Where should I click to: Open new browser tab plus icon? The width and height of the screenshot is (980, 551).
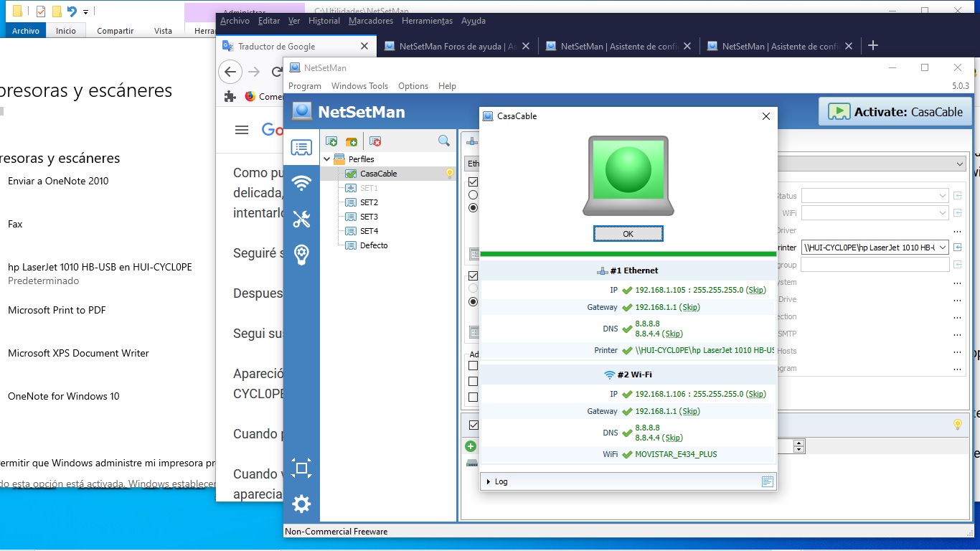(873, 46)
